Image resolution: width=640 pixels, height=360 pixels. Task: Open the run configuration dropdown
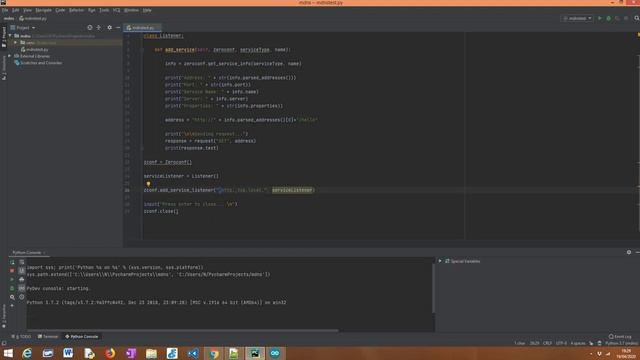(577, 18)
